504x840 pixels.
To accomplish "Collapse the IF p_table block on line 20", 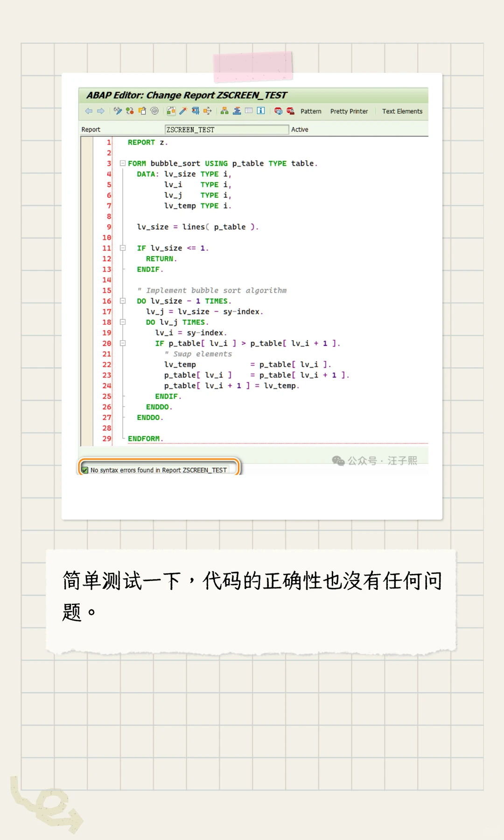I will 123,343.
